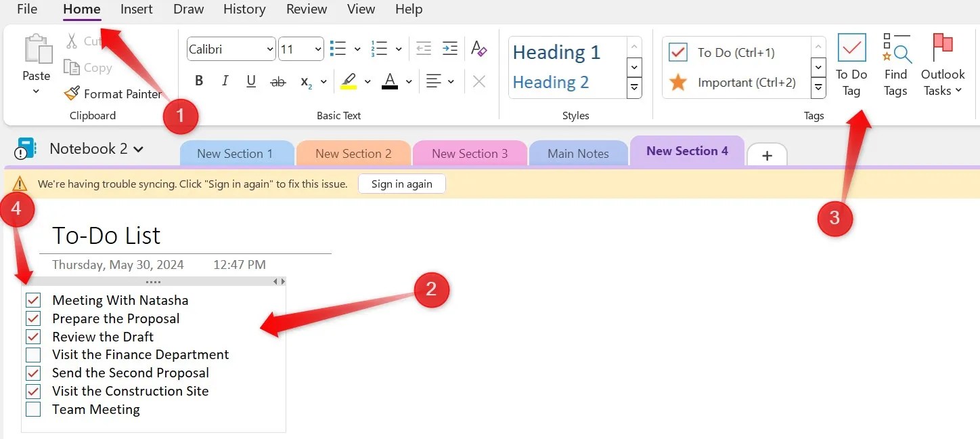Click the Sign in again button
This screenshot has height=439, width=980.
[x=401, y=183]
